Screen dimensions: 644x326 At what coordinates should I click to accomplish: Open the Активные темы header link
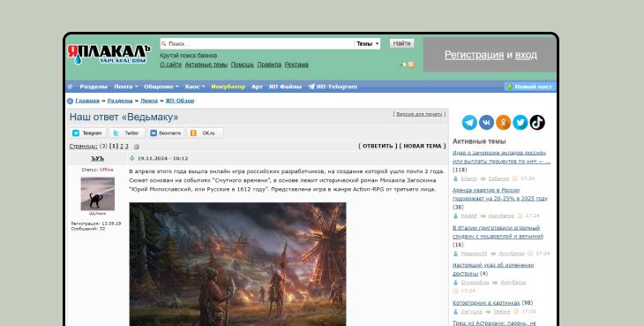(206, 64)
